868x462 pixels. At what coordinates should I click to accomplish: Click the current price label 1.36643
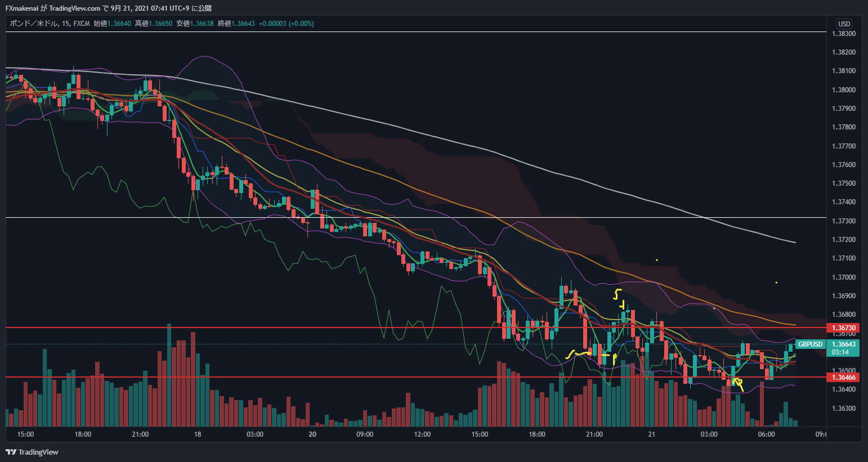coord(843,344)
